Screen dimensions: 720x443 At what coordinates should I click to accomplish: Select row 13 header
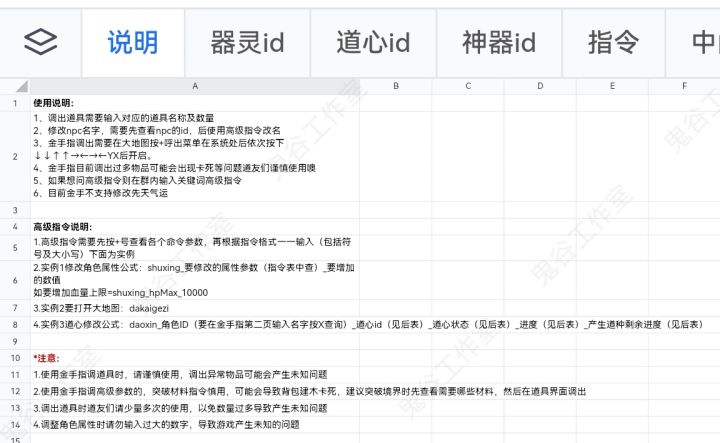(x=15, y=408)
